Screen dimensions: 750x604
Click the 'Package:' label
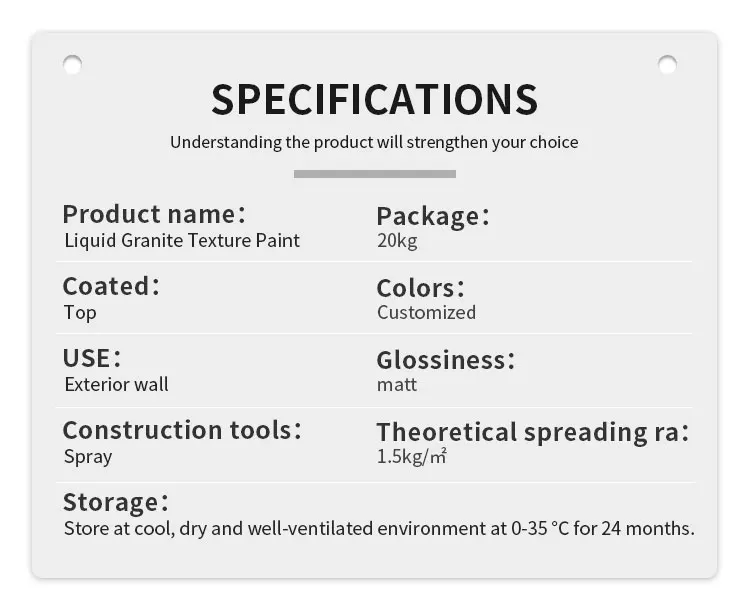tap(433, 216)
